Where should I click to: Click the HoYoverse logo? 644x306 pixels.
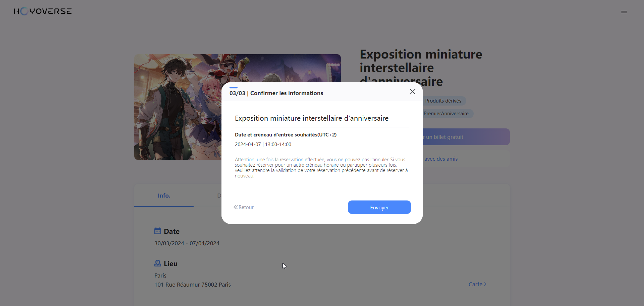(43, 11)
